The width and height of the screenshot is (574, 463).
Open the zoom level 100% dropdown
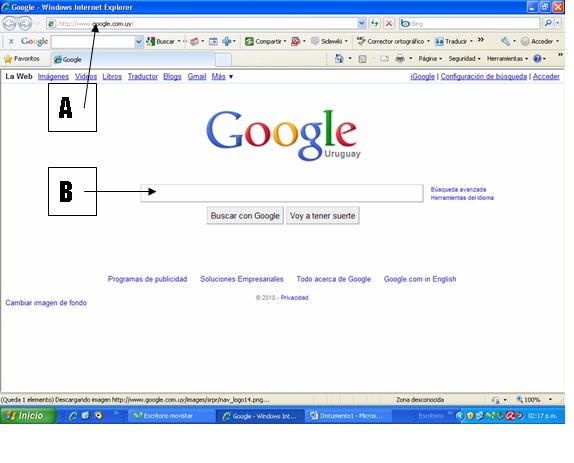point(550,400)
